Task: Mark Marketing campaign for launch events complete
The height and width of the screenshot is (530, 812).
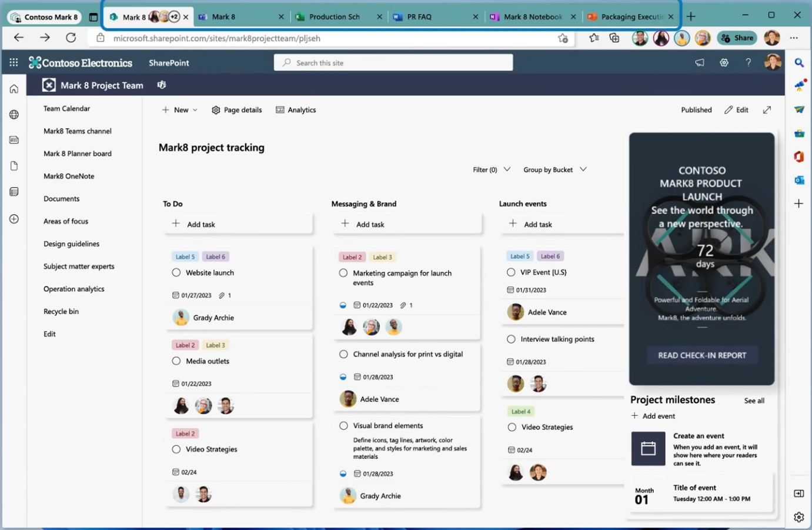Action: click(x=343, y=273)
